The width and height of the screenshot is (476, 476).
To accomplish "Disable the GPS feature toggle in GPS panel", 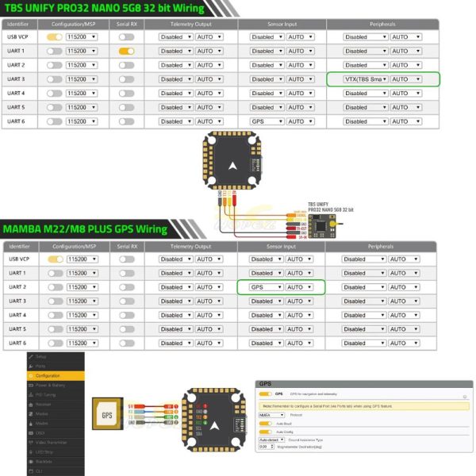I will point(265,394).
